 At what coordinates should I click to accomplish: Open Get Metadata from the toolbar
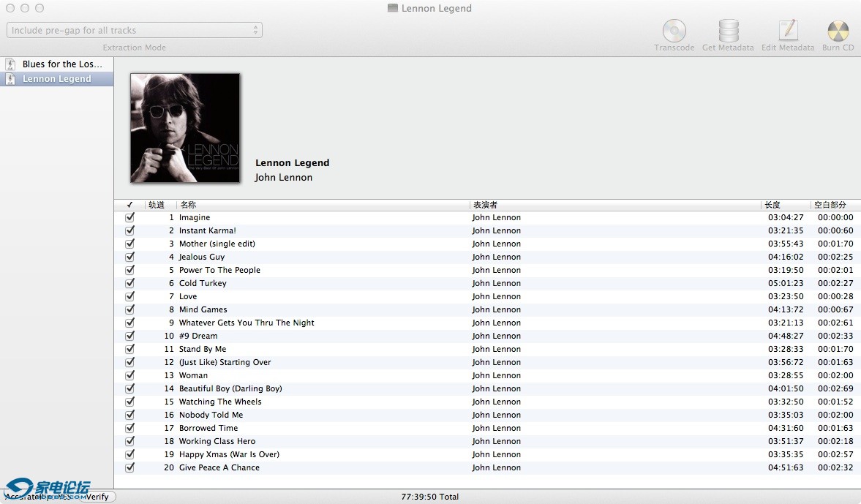[728, 31]
